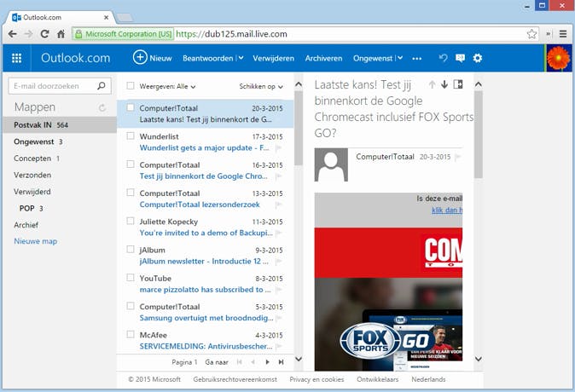Flag the jAlbum newsletter email
575x392 pixels.
[x=279, y=262]
